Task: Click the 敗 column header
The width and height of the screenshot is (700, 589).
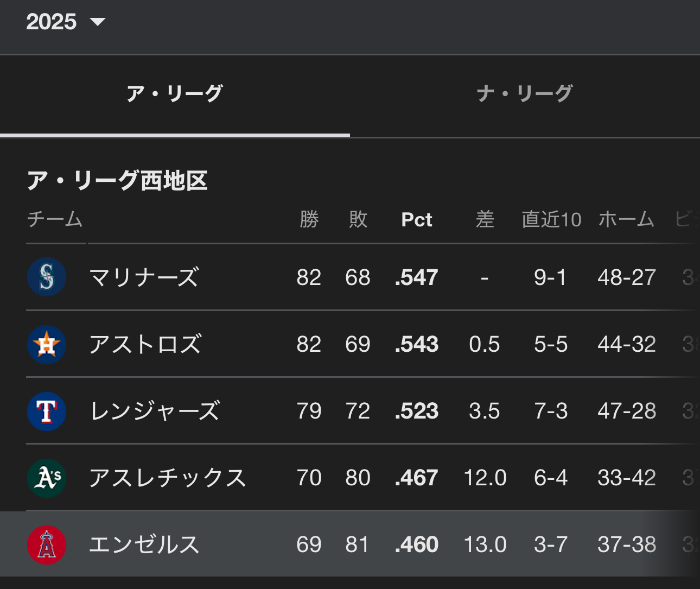Action: point(358,219)
